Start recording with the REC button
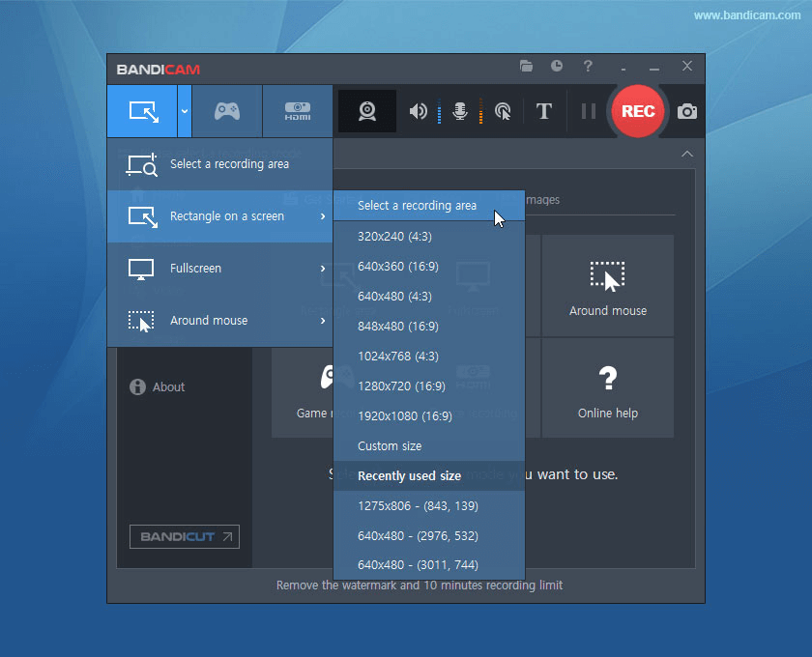Screen dimensions: 812x657 click(638, 111)
